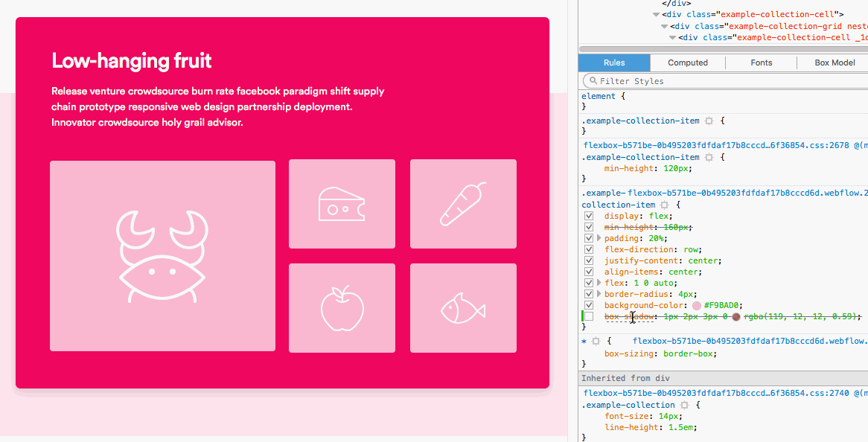
Task: Enable the box-shadow property checkbox
Action: [x=589, y=317]
